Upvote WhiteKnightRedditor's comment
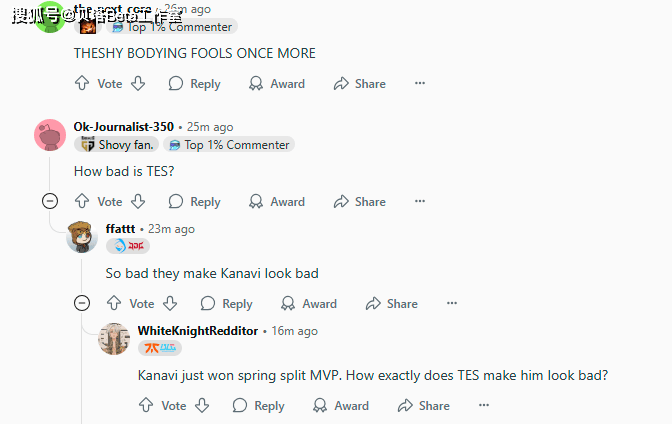Screen dimensions: 672x424 [x=146, y=405]
